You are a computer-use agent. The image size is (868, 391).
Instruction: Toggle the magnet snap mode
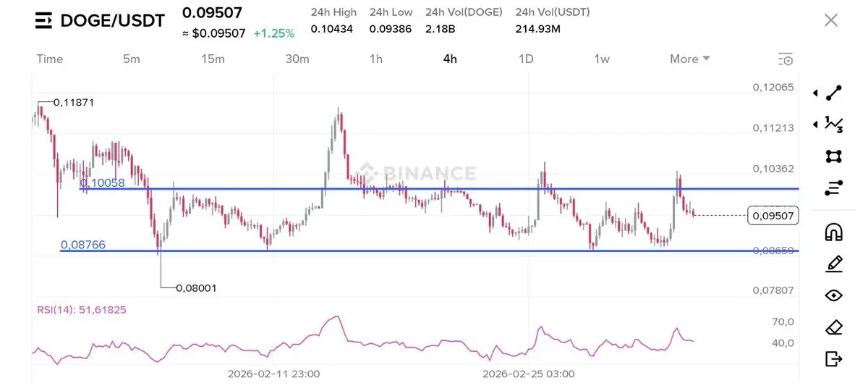[x=834, y=232]
